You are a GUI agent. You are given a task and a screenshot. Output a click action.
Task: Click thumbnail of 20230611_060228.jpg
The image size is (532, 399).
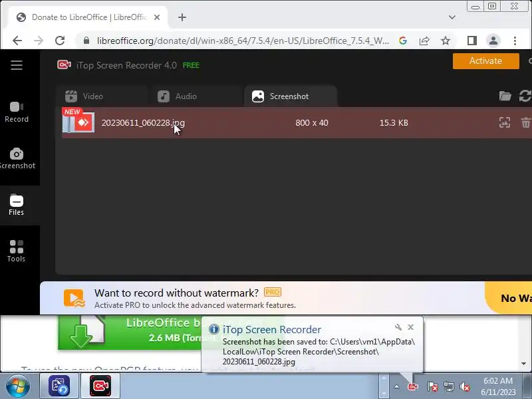pos(78,122)
